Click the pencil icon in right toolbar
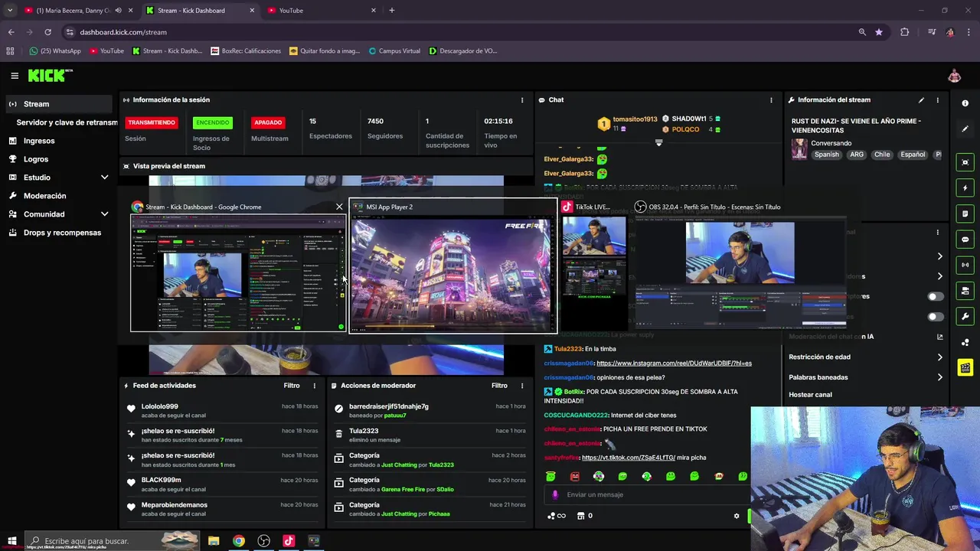980x551 pixels. pos(965,129)
